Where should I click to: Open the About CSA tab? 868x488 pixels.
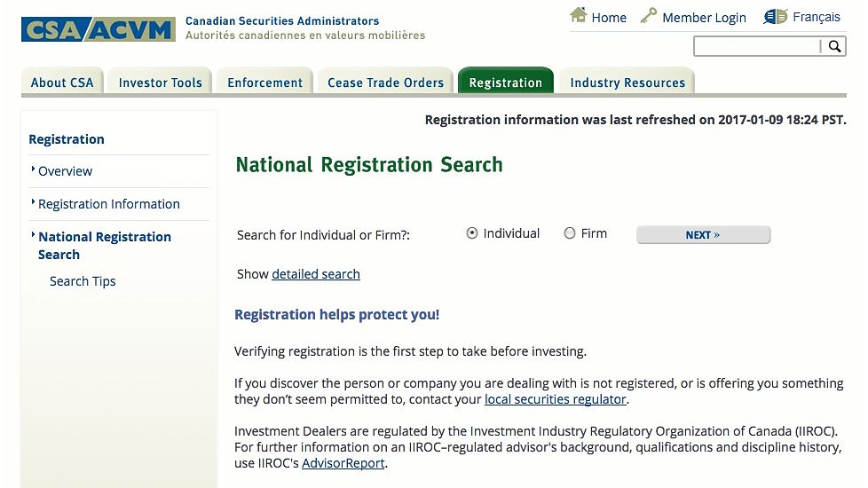click(x=62, y=83)
